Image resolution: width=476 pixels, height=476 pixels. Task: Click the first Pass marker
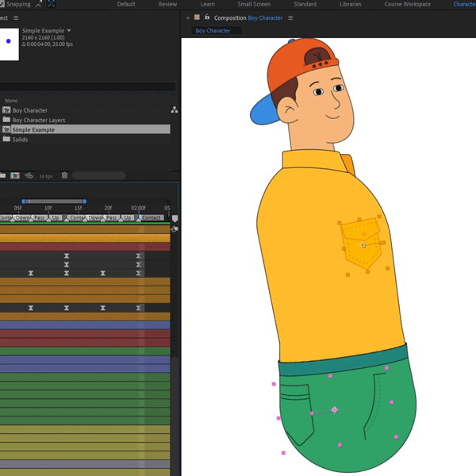(x=39, y=217)
